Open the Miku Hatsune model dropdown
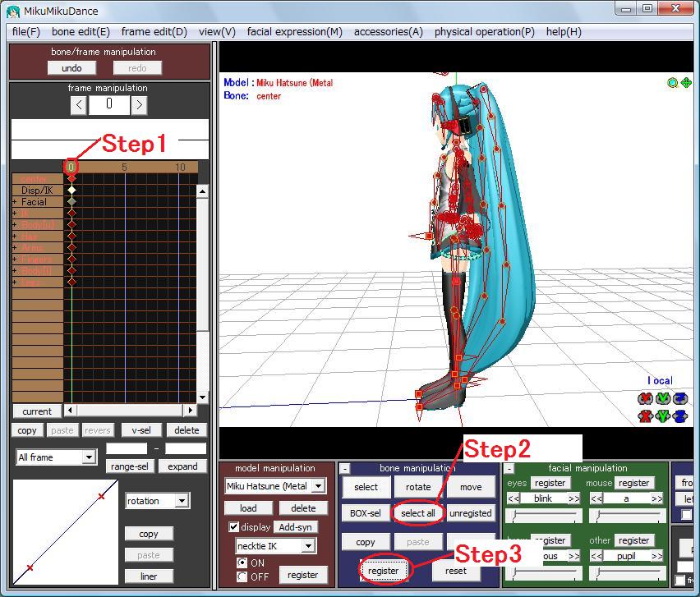700x597 pixels. 318,486
